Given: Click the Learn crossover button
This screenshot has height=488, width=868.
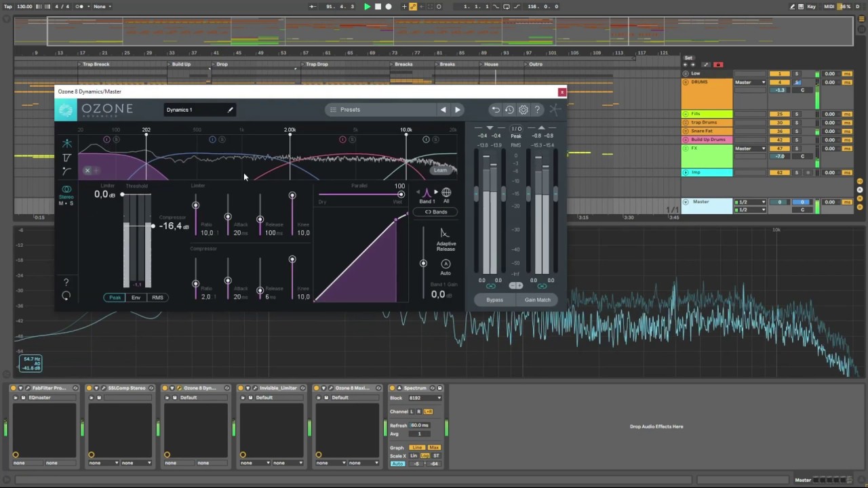Looking at the screenshot, I should pyautogui.click(x=440, y=170).
